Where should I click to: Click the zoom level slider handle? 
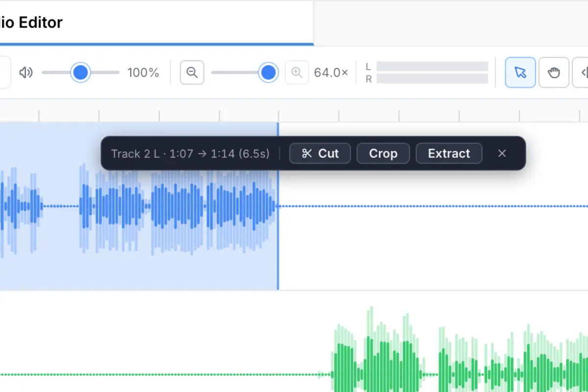(x=269, y=73)
